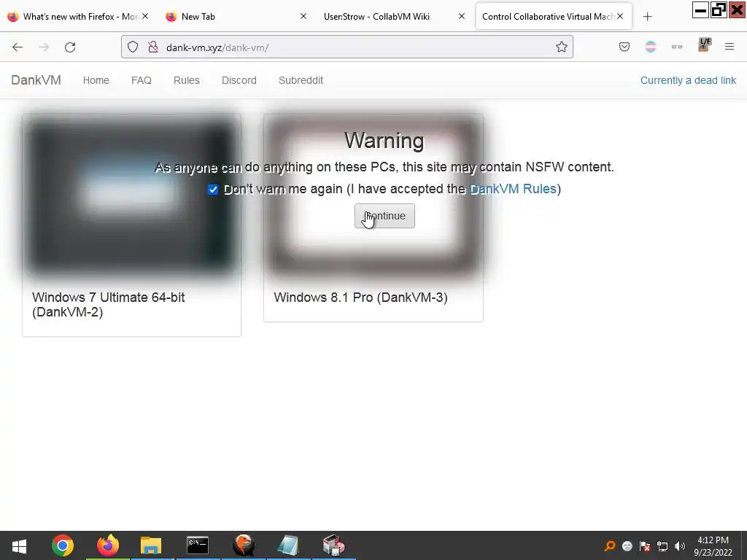The image size is (747, 560).
Task: Open the Subreddit nav link
Action: 301,80
